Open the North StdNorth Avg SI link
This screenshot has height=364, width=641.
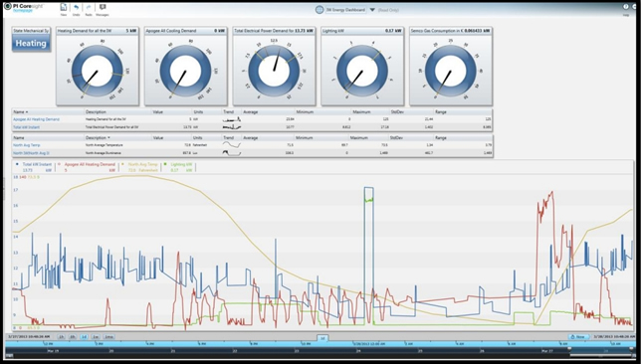[x=31, y=153]
